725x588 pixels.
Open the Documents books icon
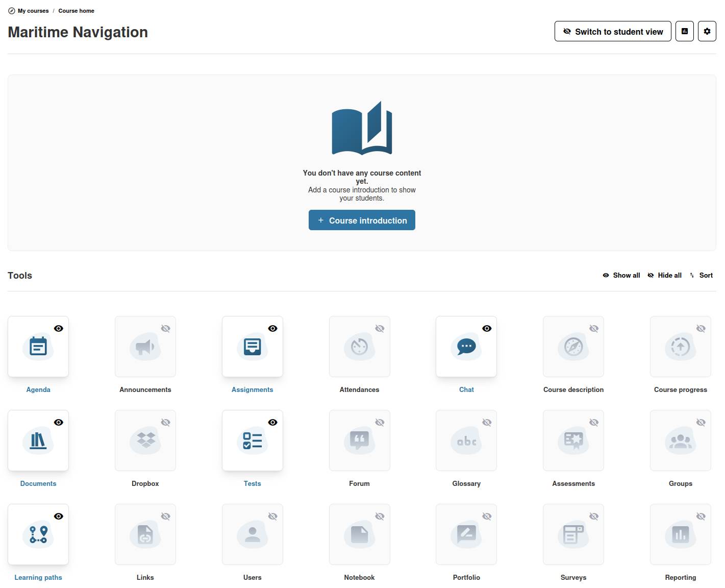click(38, 441)
